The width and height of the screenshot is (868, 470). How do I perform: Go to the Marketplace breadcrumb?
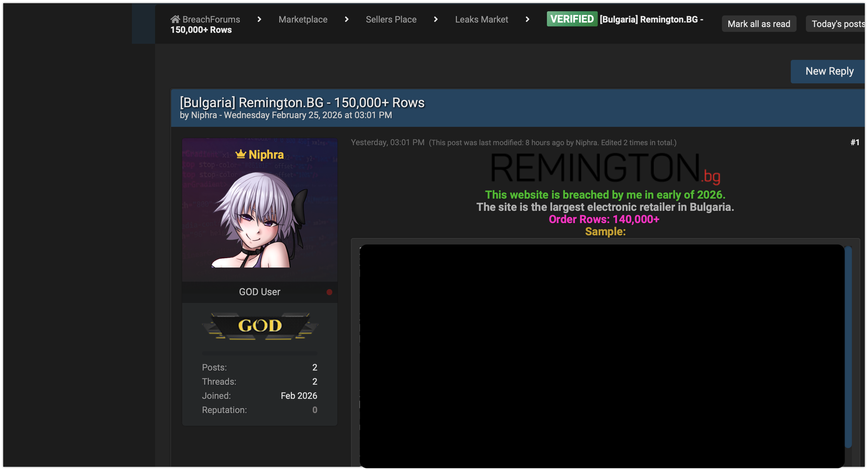[x=303, y=19]
